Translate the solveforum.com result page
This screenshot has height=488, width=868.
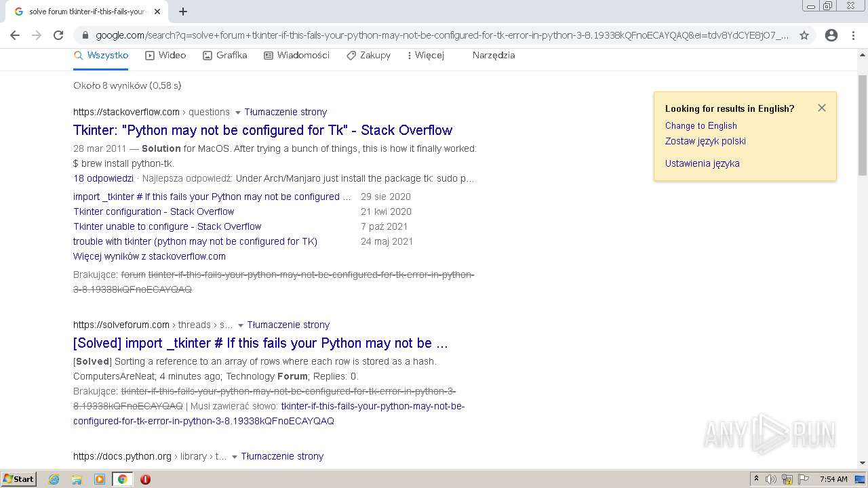(288, 325)
